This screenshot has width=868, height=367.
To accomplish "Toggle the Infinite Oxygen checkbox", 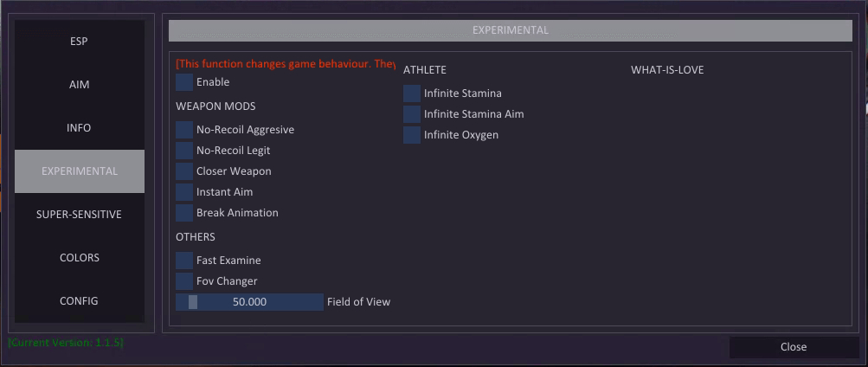I will (412, 135).
